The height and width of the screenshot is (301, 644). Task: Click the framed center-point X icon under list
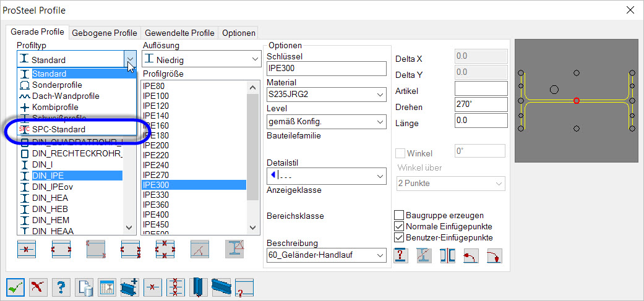coord(27,249)
